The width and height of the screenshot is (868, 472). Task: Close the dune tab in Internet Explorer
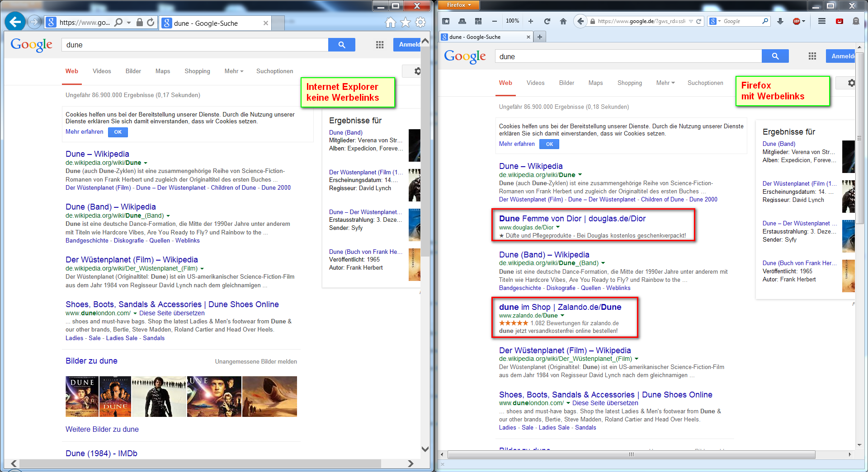(x=266, y=23)
